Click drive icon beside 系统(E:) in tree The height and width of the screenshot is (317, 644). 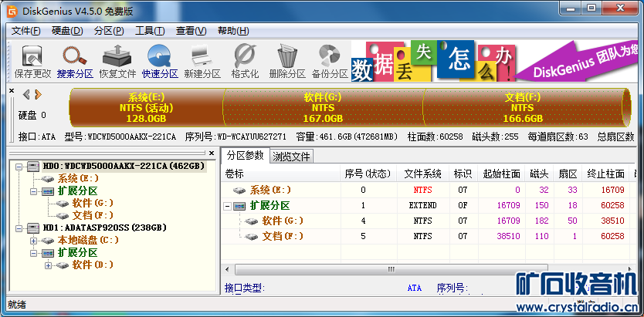click(x=49, y=179)
